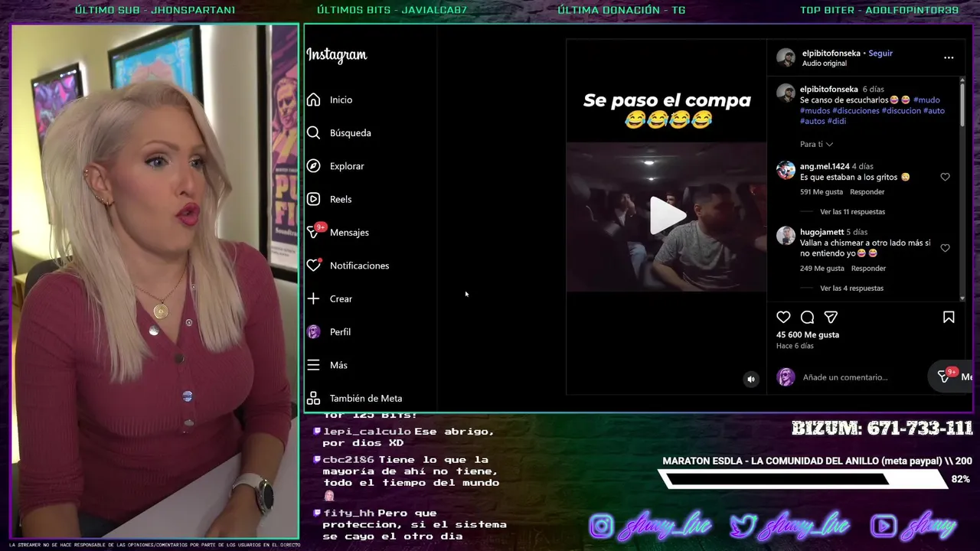Open Explorar compass icon

(x=313, y=166)
